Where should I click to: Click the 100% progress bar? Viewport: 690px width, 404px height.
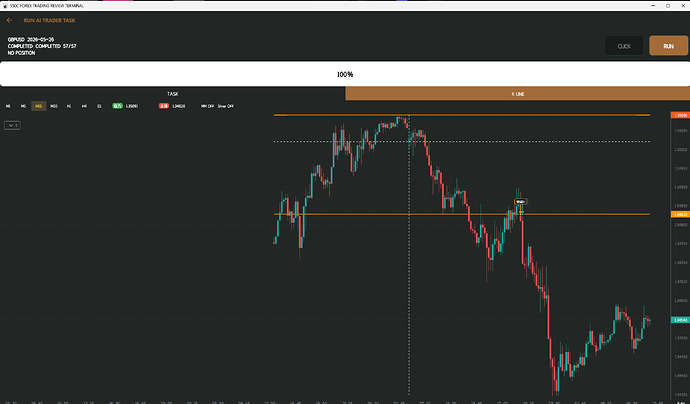(x=345, y=74)
